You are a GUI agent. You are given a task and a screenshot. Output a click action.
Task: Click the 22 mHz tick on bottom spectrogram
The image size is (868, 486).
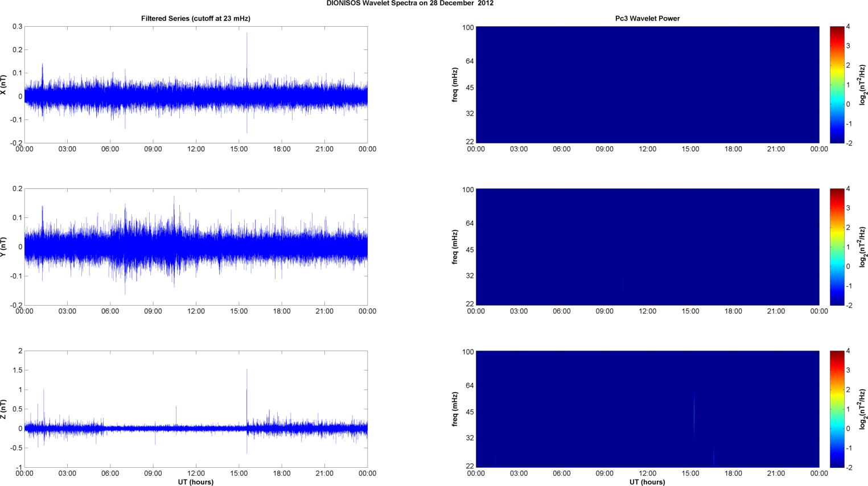(x=470, y=466)
